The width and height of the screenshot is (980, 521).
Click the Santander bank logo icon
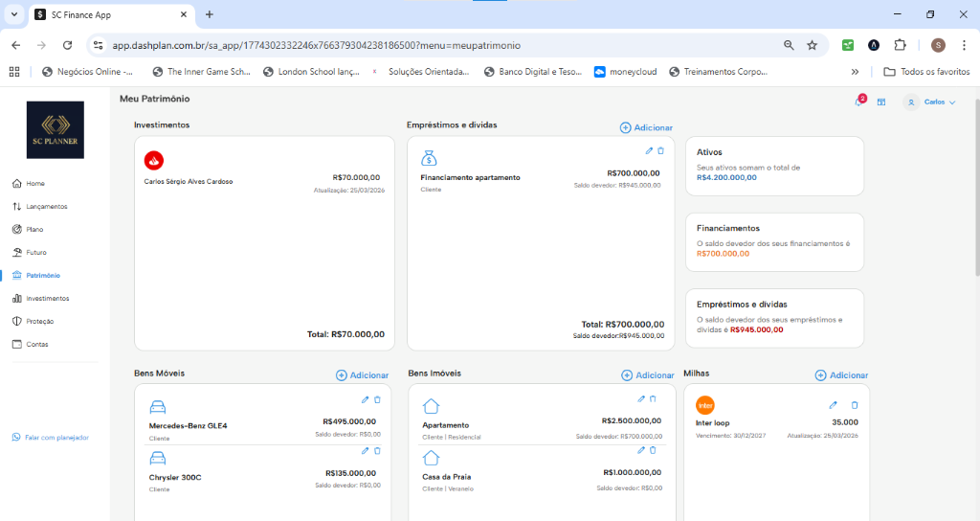coord(154,160)
